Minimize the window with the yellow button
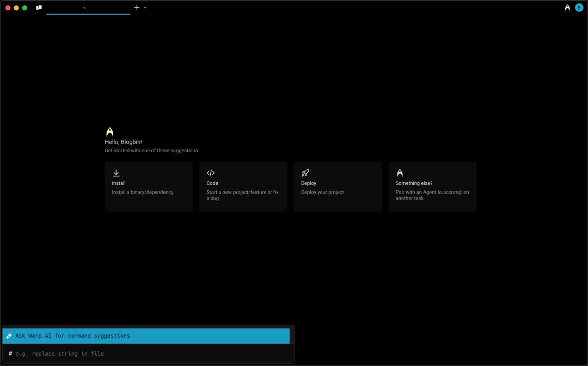 click(16, 8)
